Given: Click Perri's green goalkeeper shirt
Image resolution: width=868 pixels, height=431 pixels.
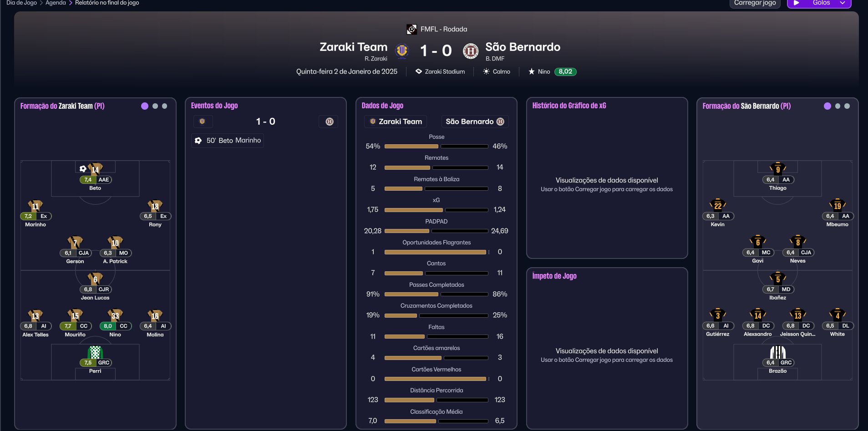Looking at the screenshot, I should (95, 352).
